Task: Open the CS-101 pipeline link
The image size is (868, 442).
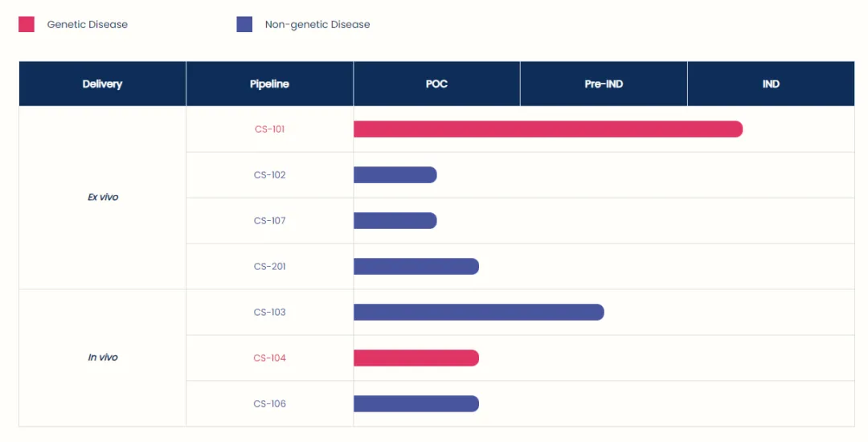Action: pos(269,129)
